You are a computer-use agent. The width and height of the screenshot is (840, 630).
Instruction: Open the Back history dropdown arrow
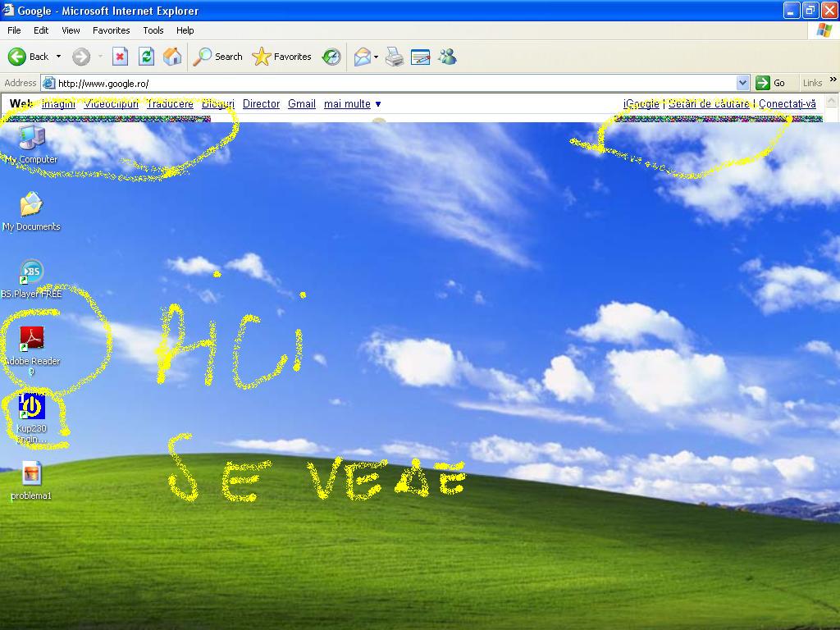click(58, 57)
